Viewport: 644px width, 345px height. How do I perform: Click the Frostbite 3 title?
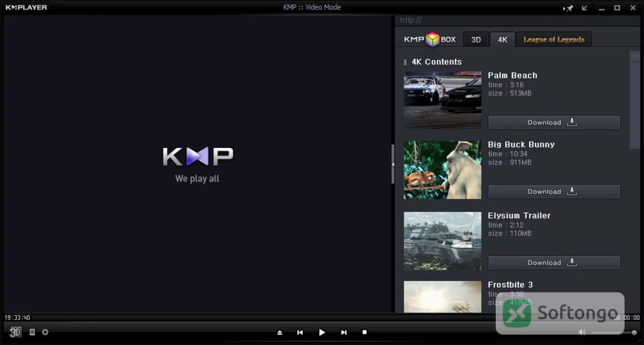510,285
